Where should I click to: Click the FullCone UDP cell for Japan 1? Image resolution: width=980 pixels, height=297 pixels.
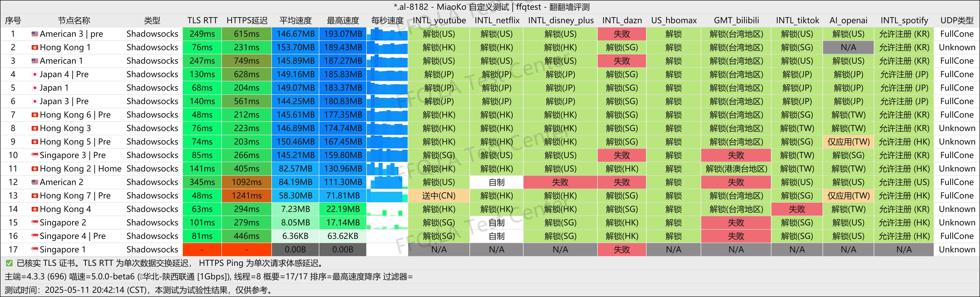point(957,88)
